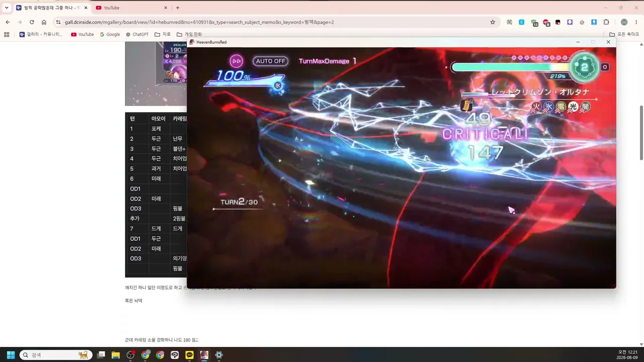Open the Chrome apps grid shortcut
Image resolution: width=644 pixels, height=362 pixels.
point(7,34)
